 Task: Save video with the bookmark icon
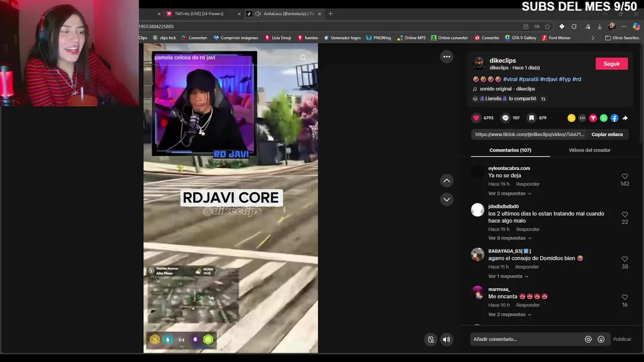(531, 118)
